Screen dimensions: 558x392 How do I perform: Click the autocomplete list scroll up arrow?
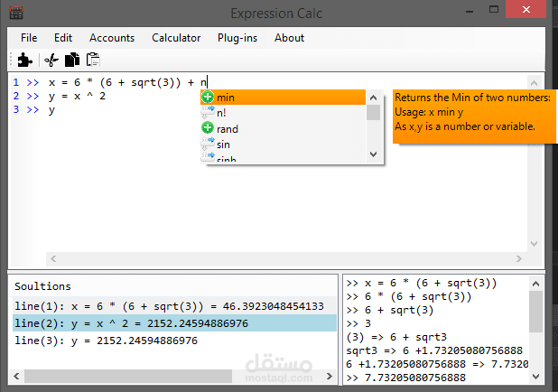(x=373, y=98)
